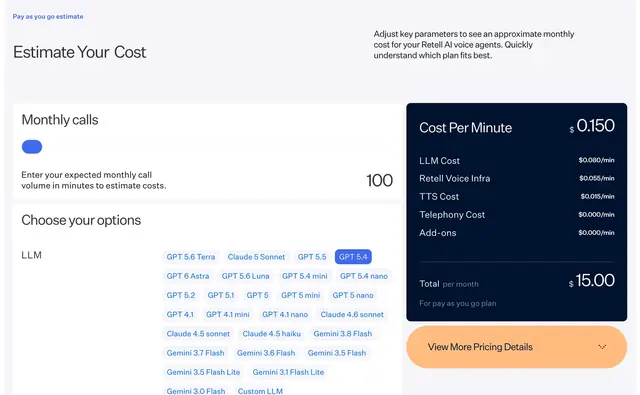This screenshot has width=640, height=395.
Task: Select Gemini 3.7 Flash model
Action: click(195, 353)
